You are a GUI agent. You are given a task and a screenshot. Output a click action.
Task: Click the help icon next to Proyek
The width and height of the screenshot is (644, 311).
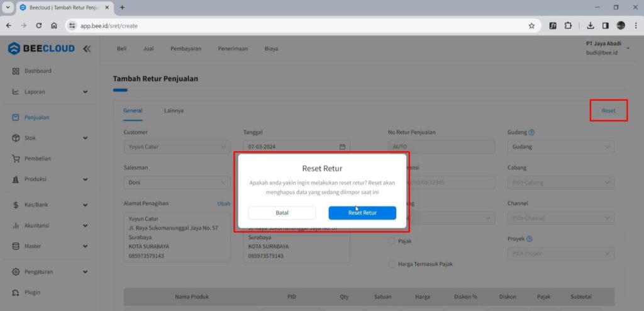pyautogui.click(x=530, y=239)
